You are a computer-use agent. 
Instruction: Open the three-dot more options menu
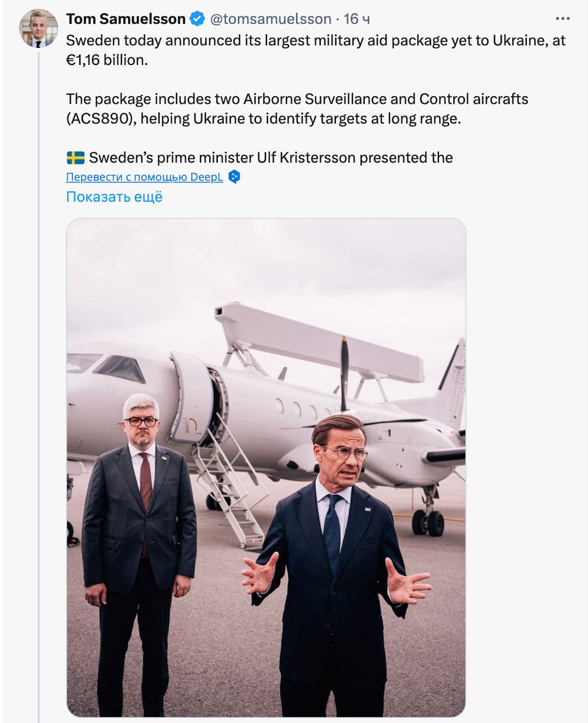pos(563,19)
